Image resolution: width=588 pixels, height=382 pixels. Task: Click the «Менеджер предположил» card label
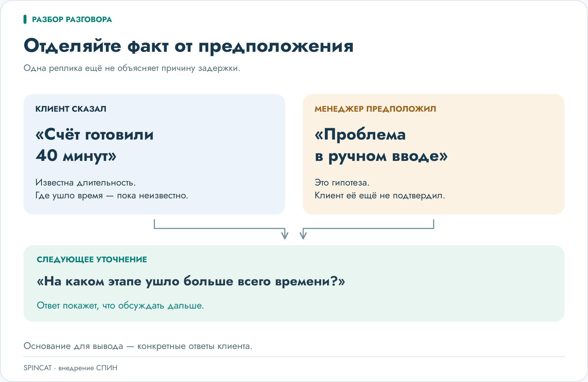coord(376,109)
